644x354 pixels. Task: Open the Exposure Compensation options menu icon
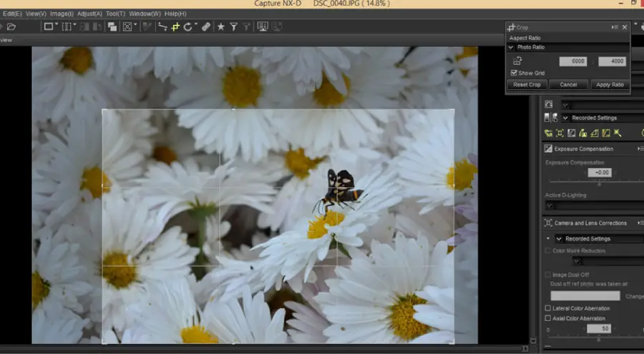(640, 149)
